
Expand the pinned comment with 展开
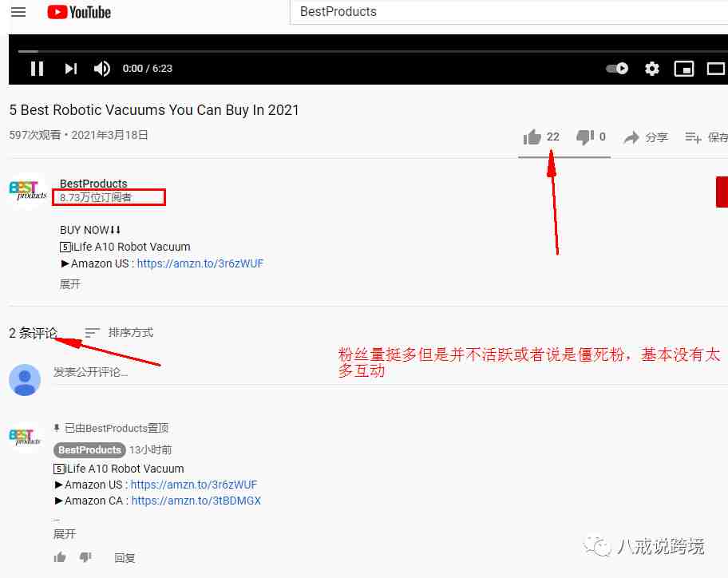65,534
